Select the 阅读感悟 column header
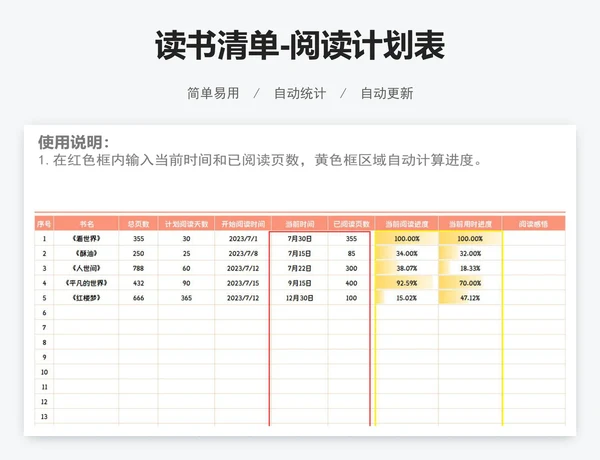This screenshot has height=460, width=600. 533,224
